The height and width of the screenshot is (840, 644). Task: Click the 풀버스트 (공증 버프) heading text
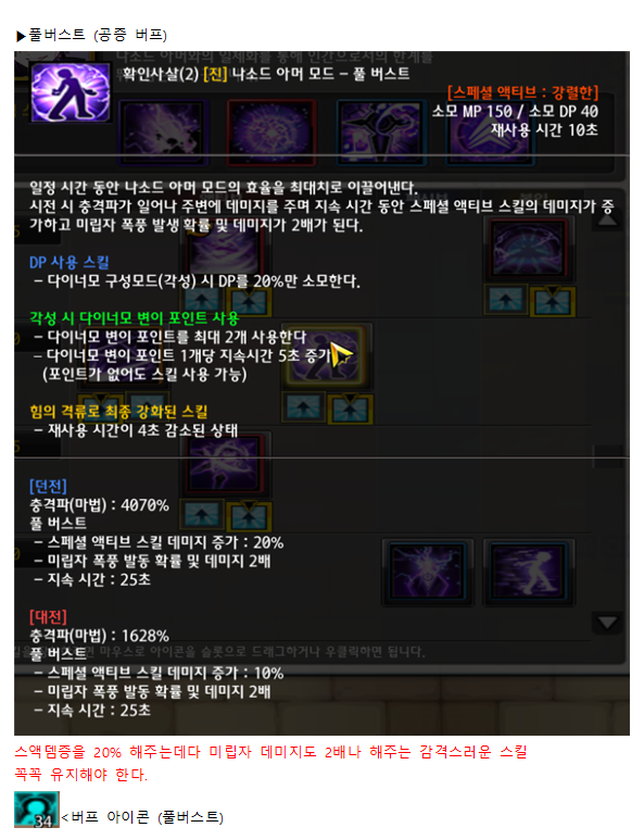pyautogui.click(x=97, y=35)
